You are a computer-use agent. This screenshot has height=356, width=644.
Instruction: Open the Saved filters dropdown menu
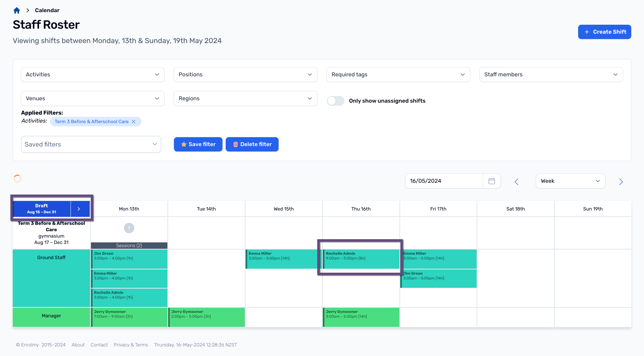tap(91, 144)
